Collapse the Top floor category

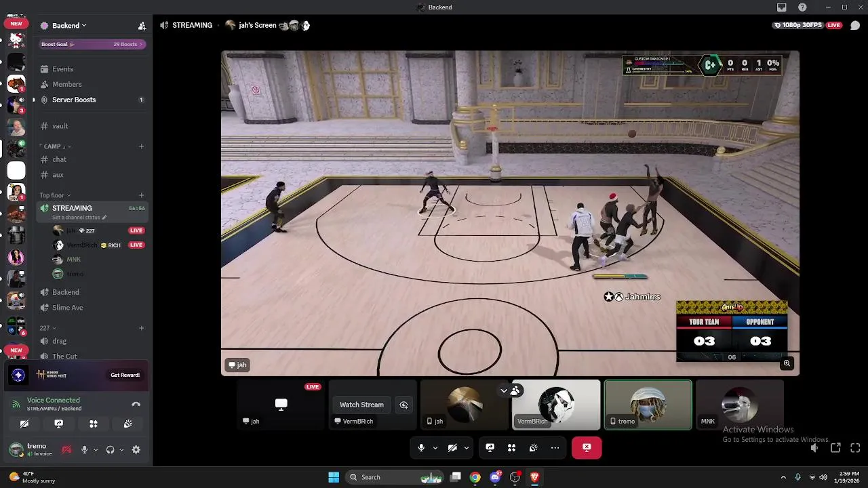pos(55,195)
